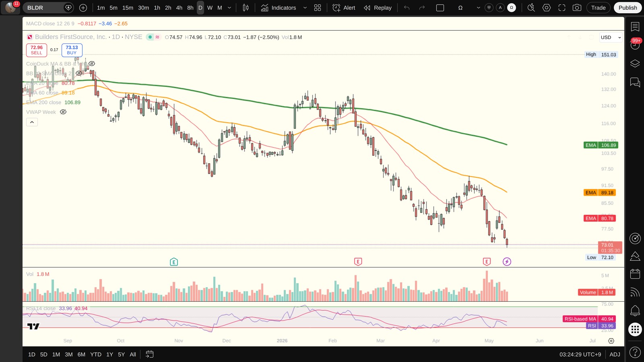Open the layout setup square icon
This screenshot has width=644, height=362.
pyautogui.click(x=440, y=8)
